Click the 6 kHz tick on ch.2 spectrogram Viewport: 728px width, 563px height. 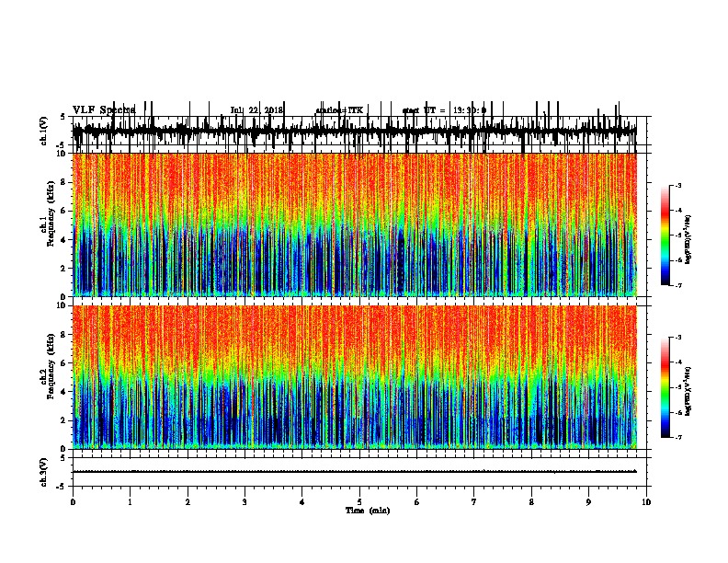63,363
